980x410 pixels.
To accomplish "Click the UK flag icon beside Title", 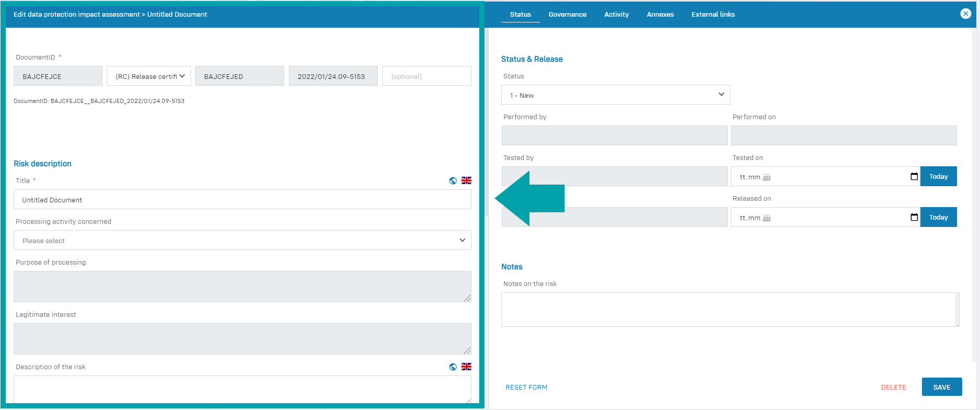I will point(466,181).
